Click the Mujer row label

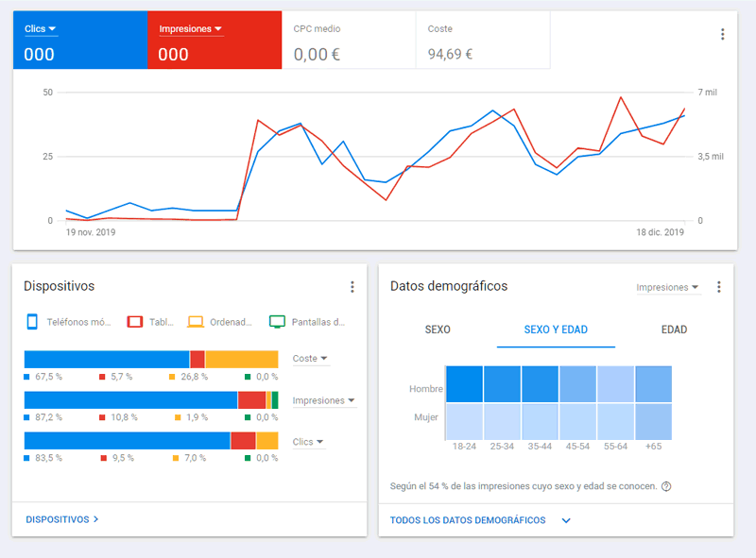[x=426, y=417]
